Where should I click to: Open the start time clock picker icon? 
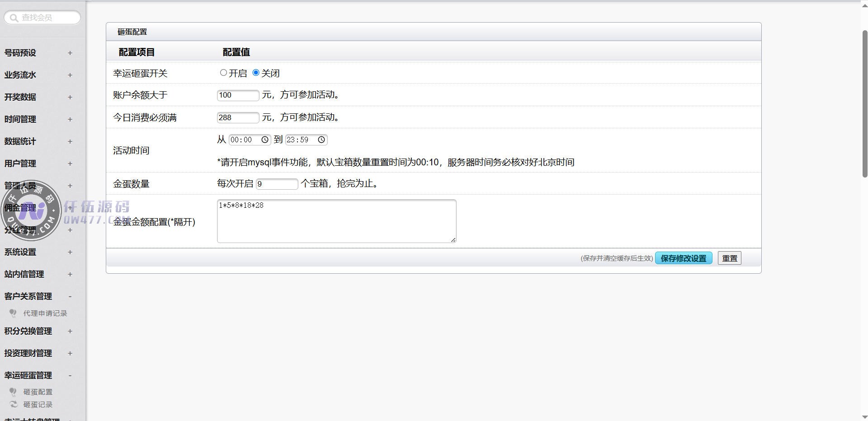(265, 140)
